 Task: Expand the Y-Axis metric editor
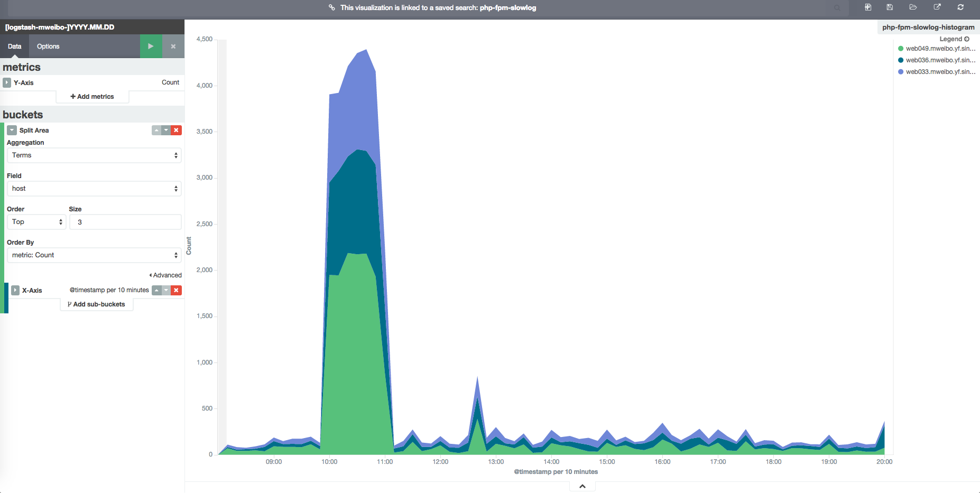(7, 83)
